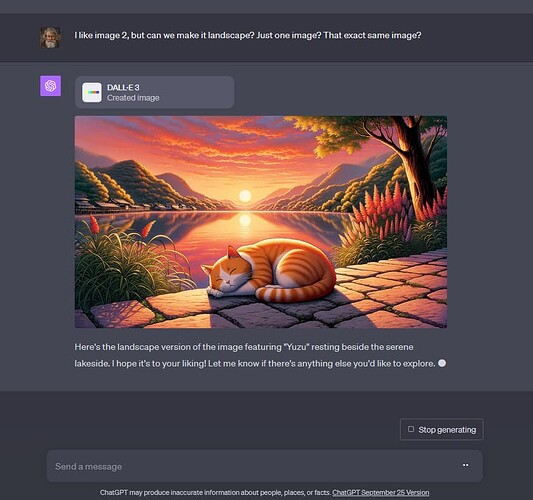This screenshot has height=500, width=533.
Task: Click the "Created image" status text
Action: [133, 98]
